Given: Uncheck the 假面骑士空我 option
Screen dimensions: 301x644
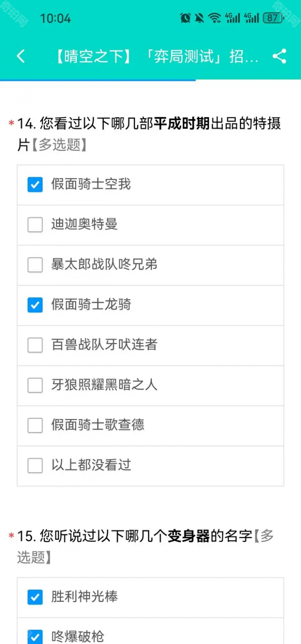Looking at the screenshot, I should [34, 185].
